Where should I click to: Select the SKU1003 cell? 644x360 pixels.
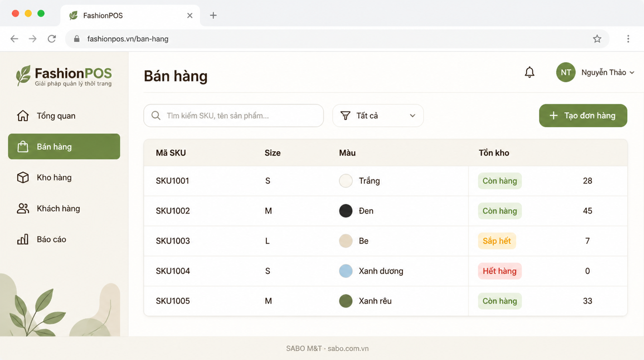click(173, 241)
